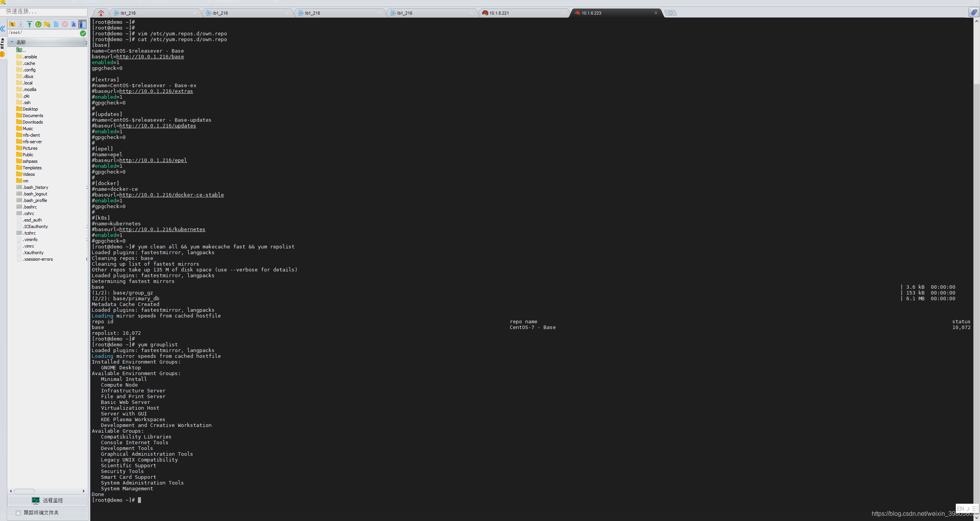Create a new file with blue page icon
The image size is (980, 521).
tap(56, 24)
